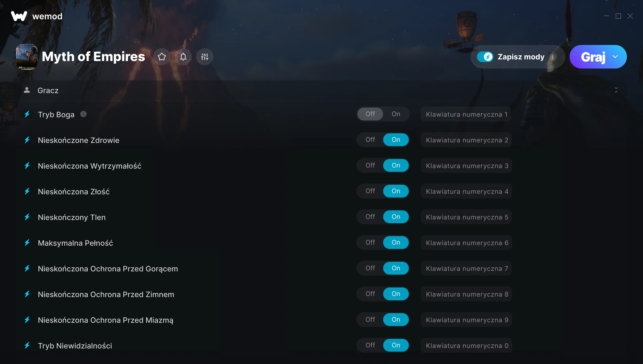The width and height of the screenshot is (643, 364).
Task: Click the person icon beside Gracz
Action: [x=27, y=90]
